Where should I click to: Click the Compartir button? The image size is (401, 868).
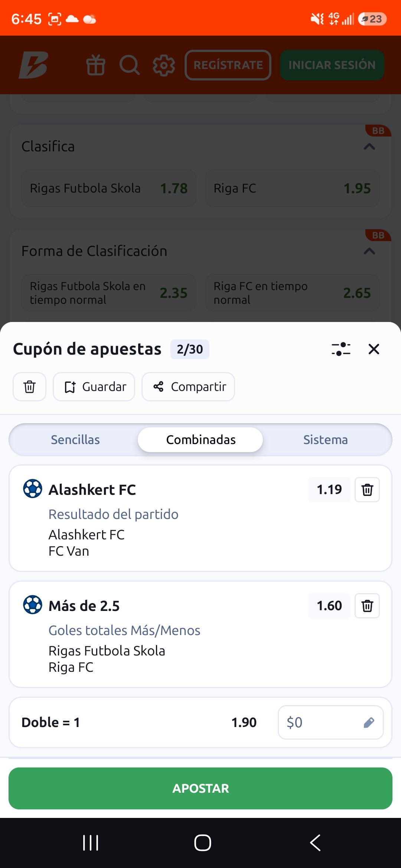(x=188, y=387)
